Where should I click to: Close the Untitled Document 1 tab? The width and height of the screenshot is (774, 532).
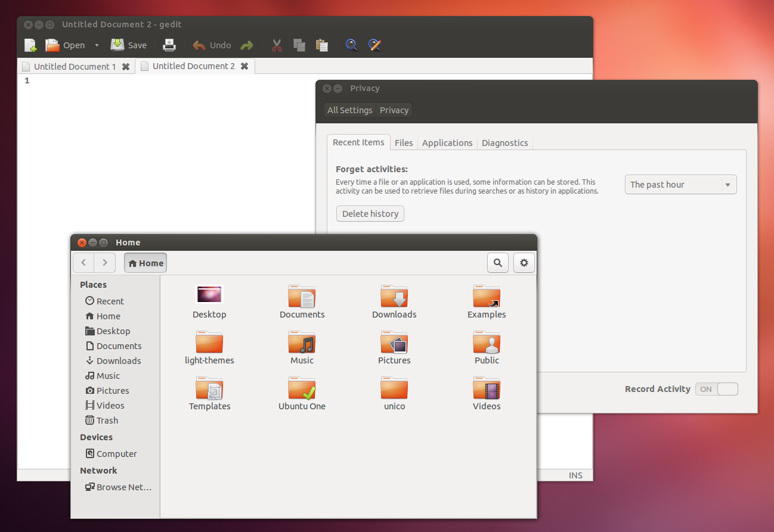coord(126,67)
